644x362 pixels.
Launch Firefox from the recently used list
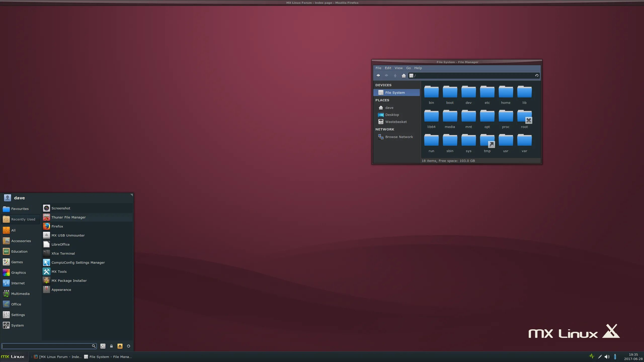[x=57, y=226]
